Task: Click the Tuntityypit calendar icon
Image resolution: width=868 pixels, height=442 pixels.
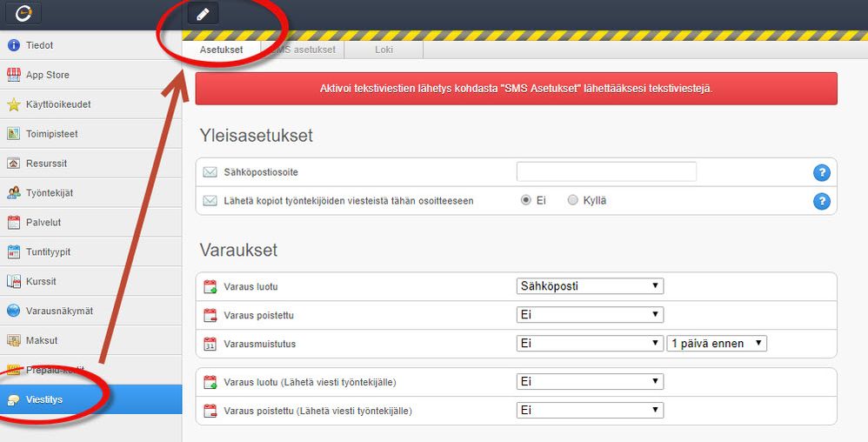Action: tap(14, 252)
